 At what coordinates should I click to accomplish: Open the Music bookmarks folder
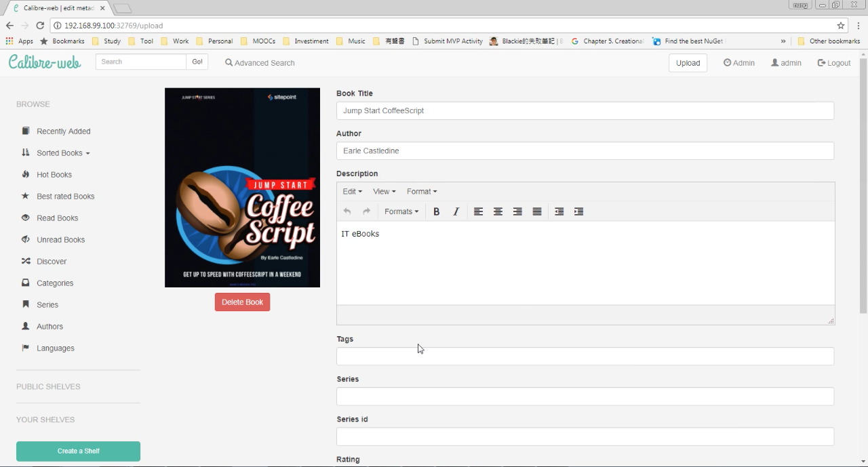tap(351, 41)
